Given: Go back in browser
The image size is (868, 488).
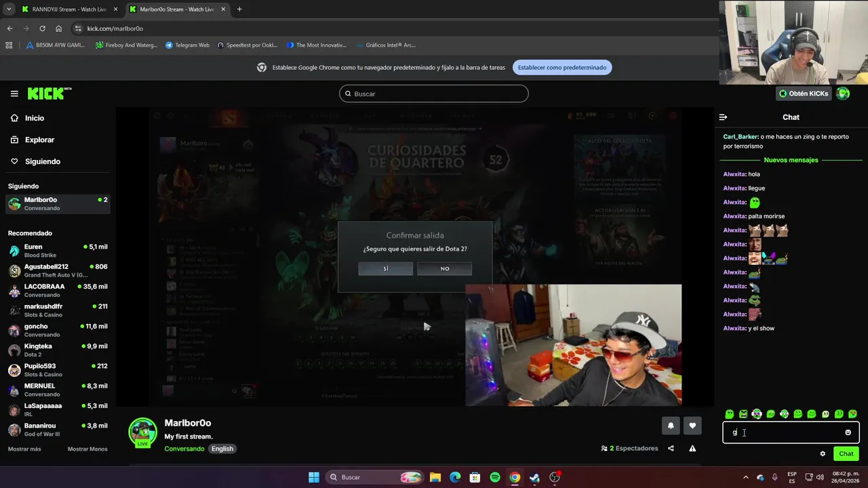Looking at the screenshot, I should (9, 28).
